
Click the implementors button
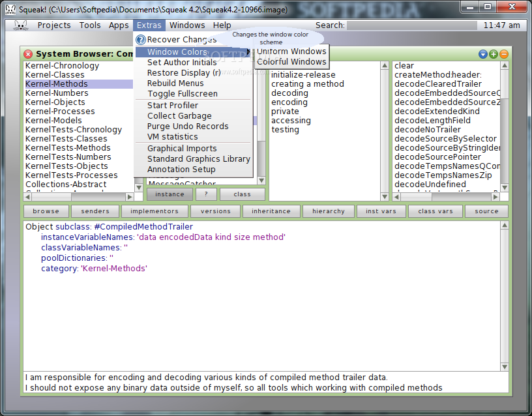pos(155,211)
